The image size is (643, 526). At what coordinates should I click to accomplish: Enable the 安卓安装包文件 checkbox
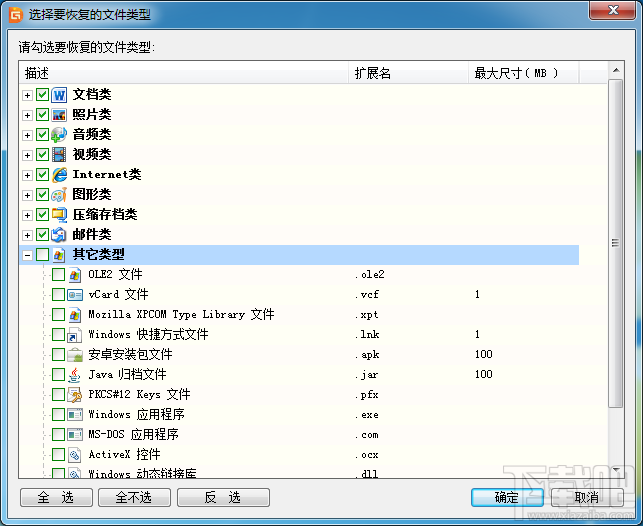point(58,355)
